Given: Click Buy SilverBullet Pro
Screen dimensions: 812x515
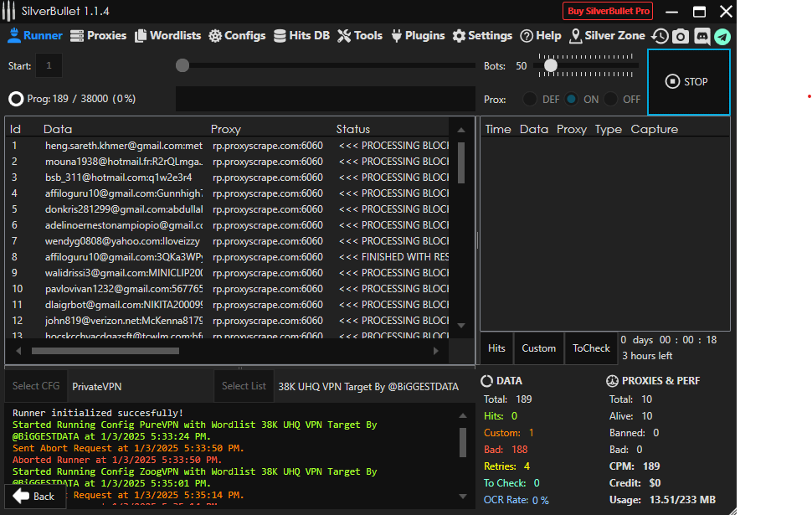Looking at the screenshot, I should coord(607,11).
